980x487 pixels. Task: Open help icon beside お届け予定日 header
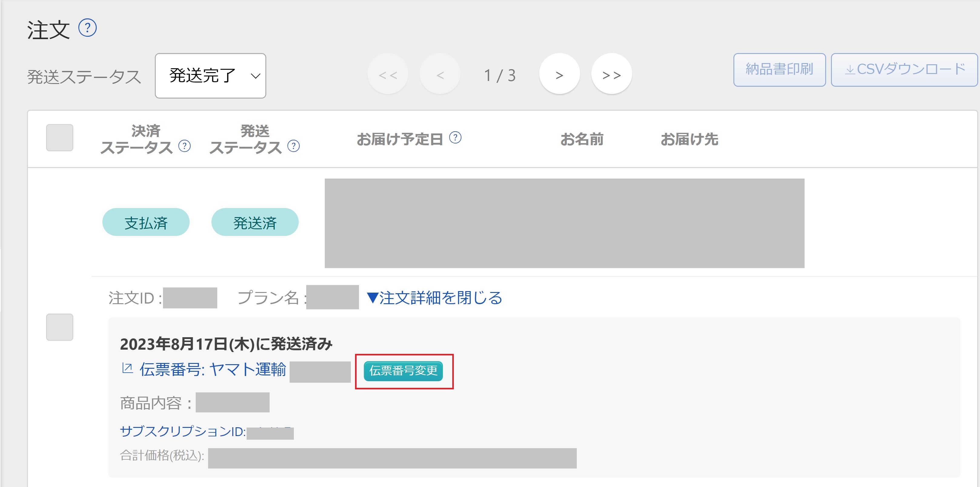[455, 137]
